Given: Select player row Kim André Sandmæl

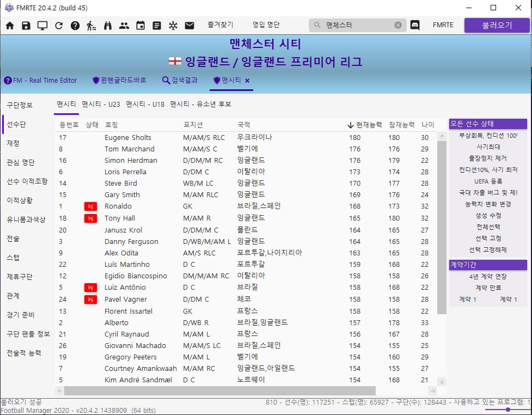Looking at the screenshot, I should click(246, 380).
